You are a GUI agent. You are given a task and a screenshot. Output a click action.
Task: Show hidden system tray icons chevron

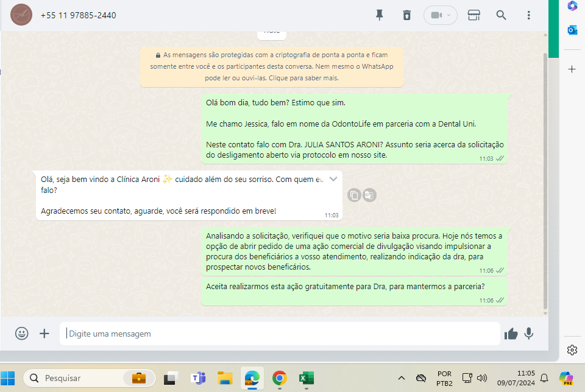click(x=401, y=378)
